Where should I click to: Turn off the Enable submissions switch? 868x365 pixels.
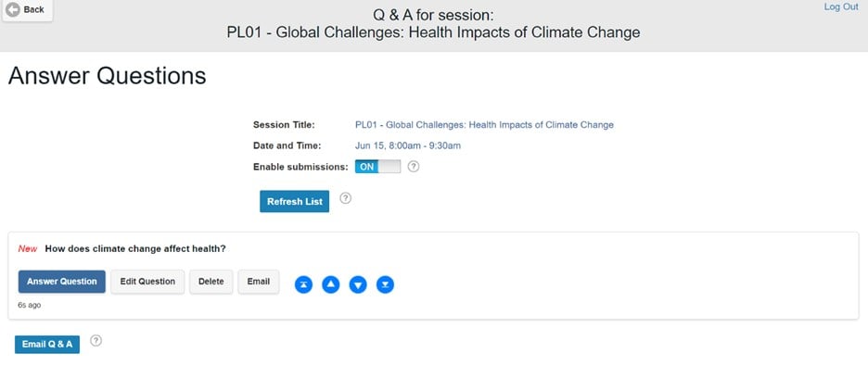[377, 167]
